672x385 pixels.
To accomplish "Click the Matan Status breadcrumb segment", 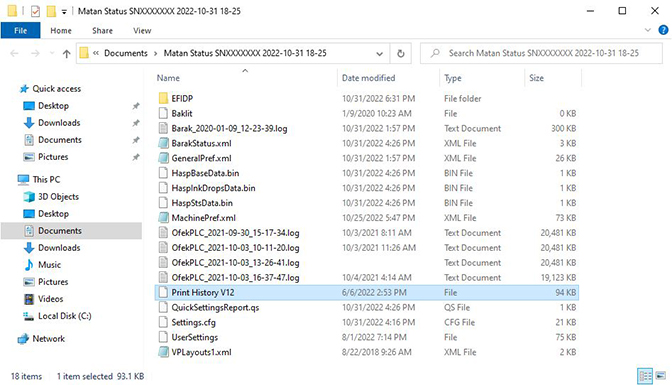I will [x=245, y=53].
